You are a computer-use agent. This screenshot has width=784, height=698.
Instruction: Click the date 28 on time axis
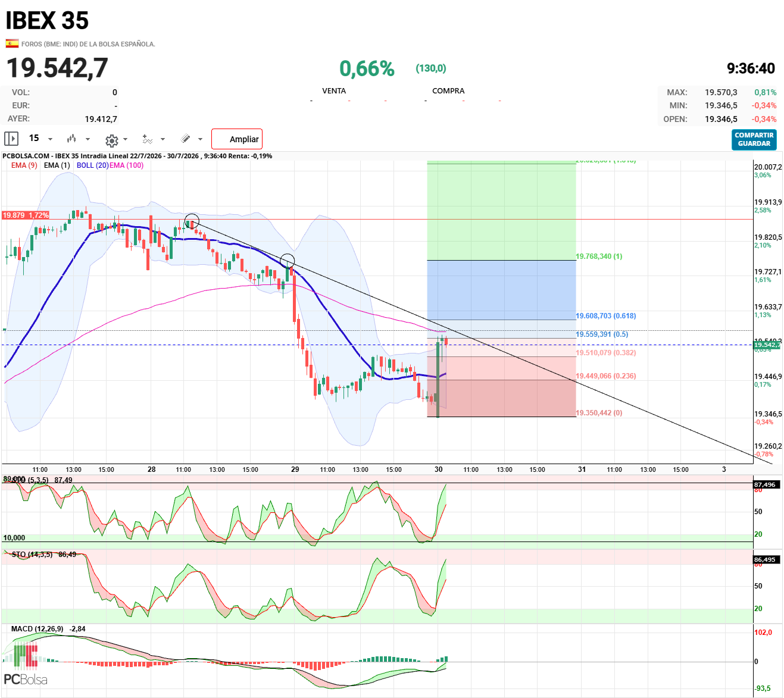coord(152,469)
